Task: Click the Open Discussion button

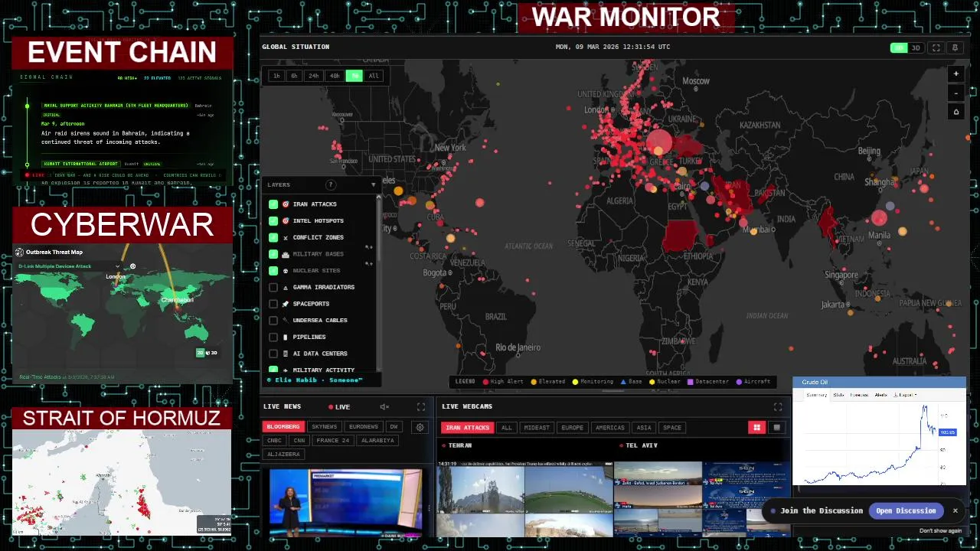Action: (x=906, y=510)
